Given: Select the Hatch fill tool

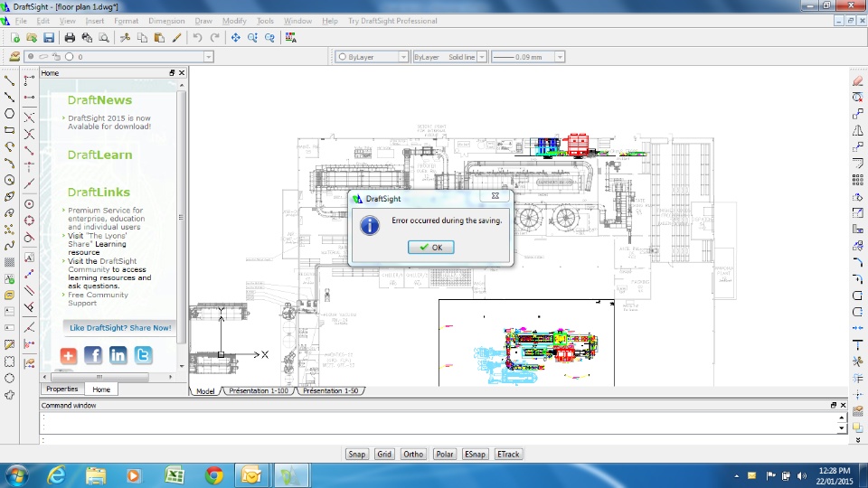Looking at the screenshot, I should [x=9, y=262].
